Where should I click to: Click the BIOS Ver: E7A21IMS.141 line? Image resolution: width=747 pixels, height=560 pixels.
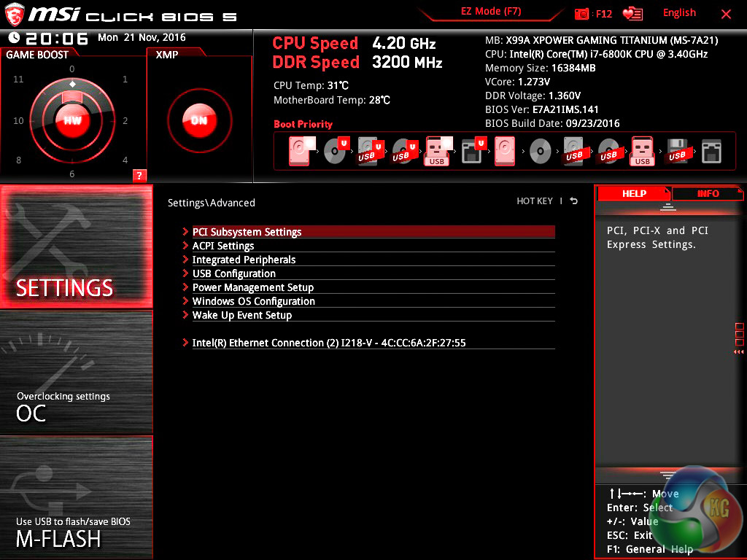click(x=542, y=109)
